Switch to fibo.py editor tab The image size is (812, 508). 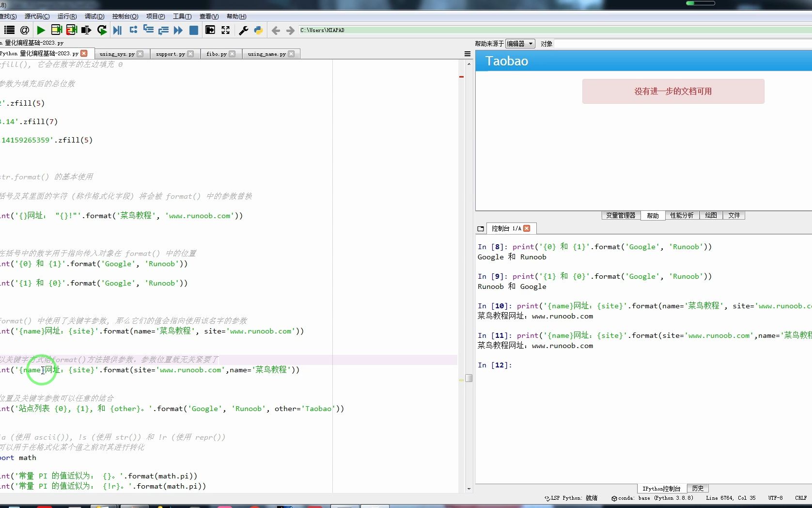click(217, 54)
